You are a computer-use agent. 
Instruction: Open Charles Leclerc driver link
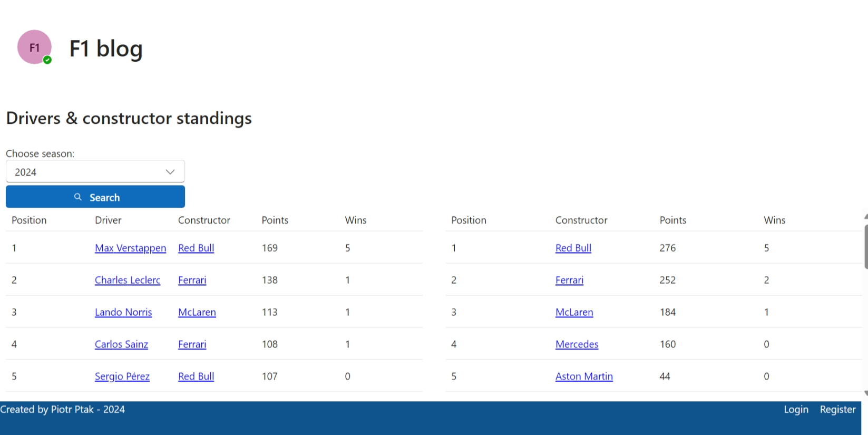(x=128, y=280)
